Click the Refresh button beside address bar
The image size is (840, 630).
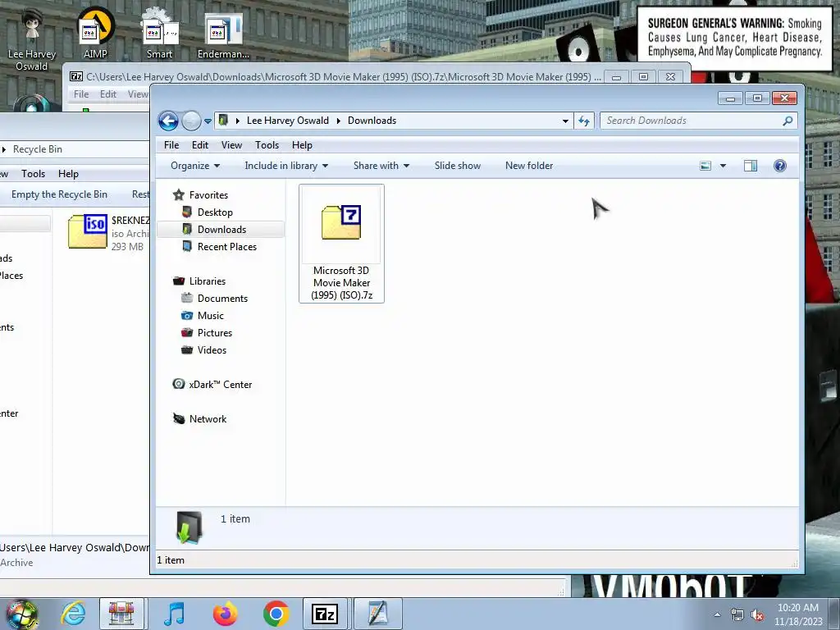click(x=584, y=121)
